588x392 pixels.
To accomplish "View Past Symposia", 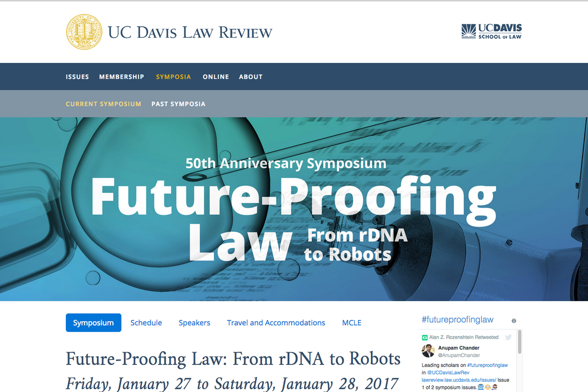I will 178,104.
